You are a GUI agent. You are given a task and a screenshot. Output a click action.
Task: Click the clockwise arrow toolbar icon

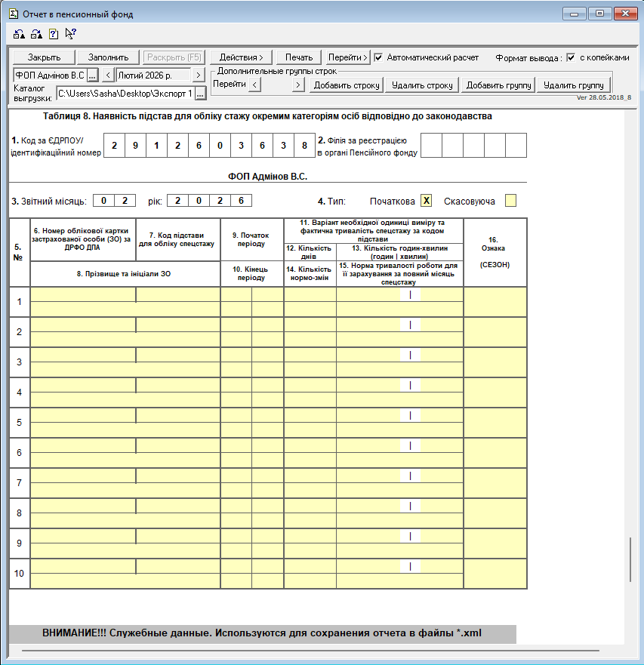(x=36, y=34)
